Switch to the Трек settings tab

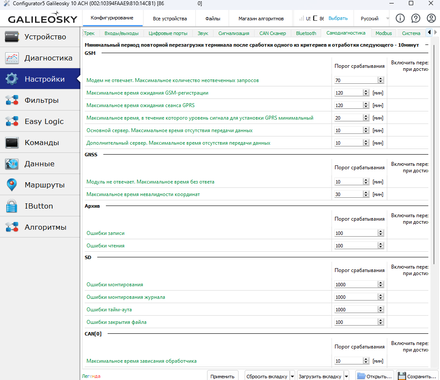(x=89, y=33)
